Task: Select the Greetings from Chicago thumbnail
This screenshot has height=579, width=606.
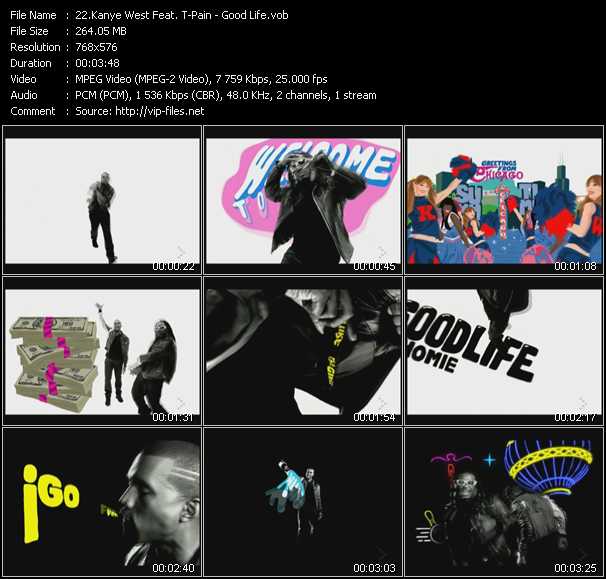Action: (504, 200)
